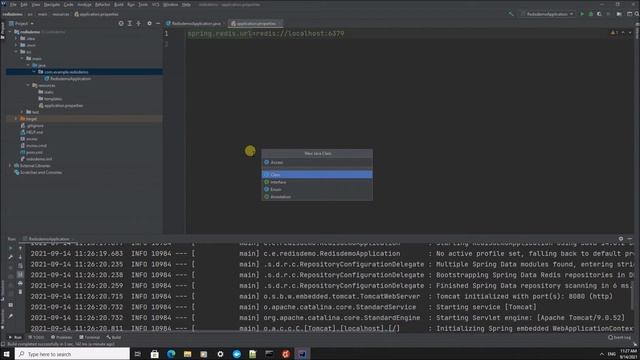Collapse the redisdemo root project node
The width and height of the screenshot is (640, 360).
pos(10,32)
